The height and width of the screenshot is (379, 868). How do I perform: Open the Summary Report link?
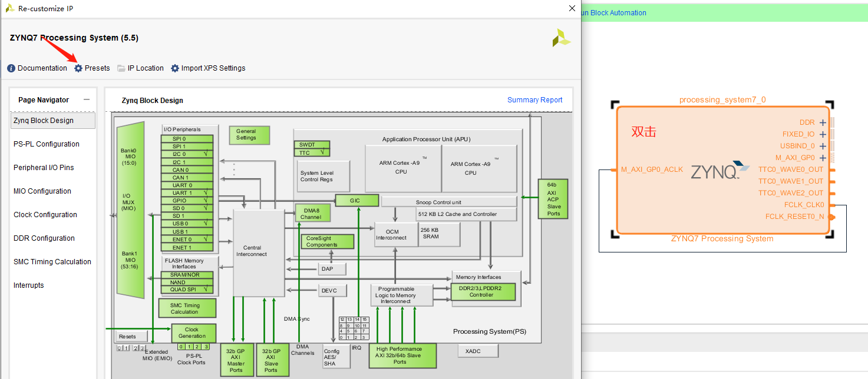[534, 99]
